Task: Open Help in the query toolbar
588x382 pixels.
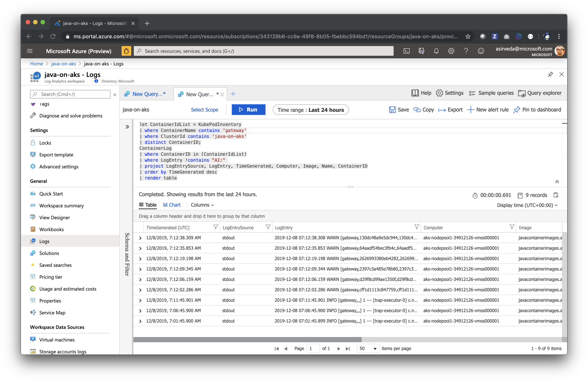Action: (421, 93)
